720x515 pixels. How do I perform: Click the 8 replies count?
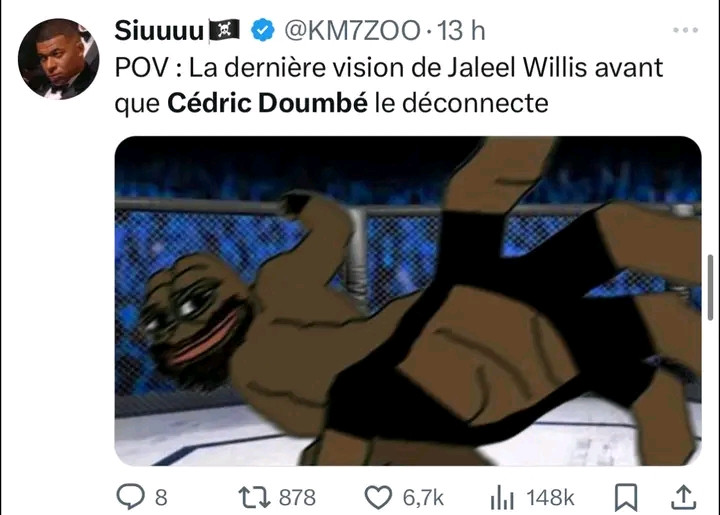[x=161, y=498]
